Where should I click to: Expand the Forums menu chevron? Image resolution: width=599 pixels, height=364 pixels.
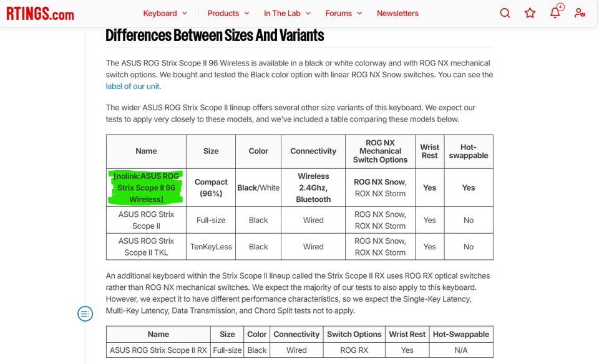point(359,13)
